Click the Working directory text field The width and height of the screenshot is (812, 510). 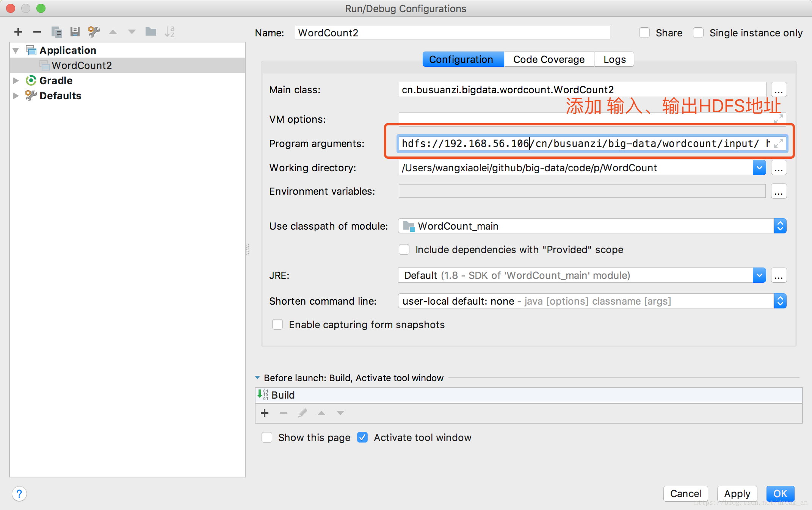coord(575,168)
